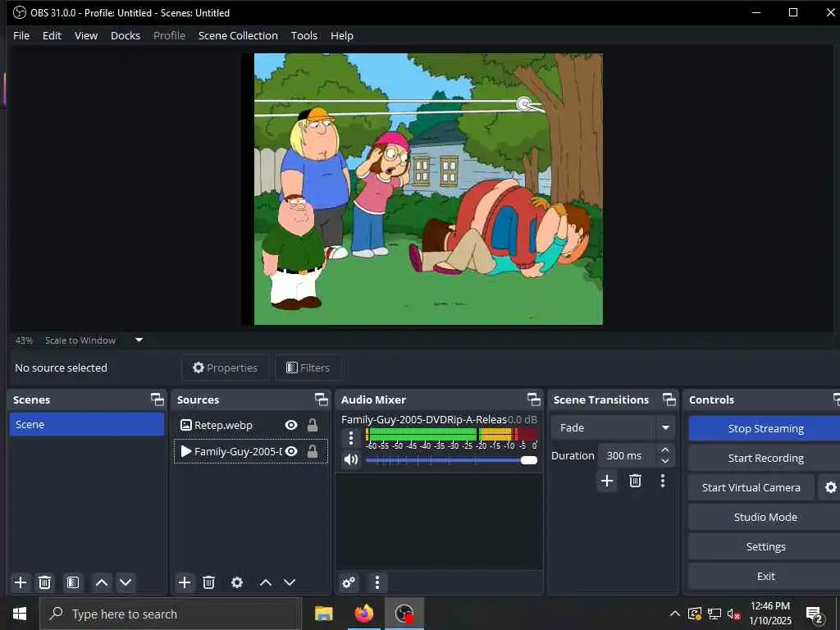The image size is (840, 630).
Task: Click taskbar search box
Action: tap(171, 614)
